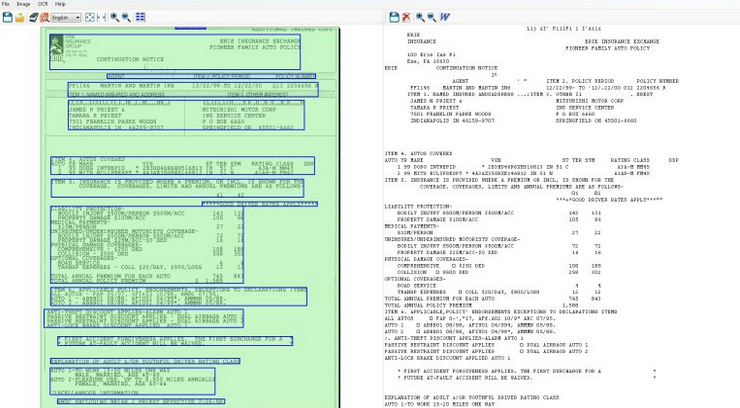Select the Erie Insurance Exchange header region in image
The image size is (740, 408).
pos(175,51)
